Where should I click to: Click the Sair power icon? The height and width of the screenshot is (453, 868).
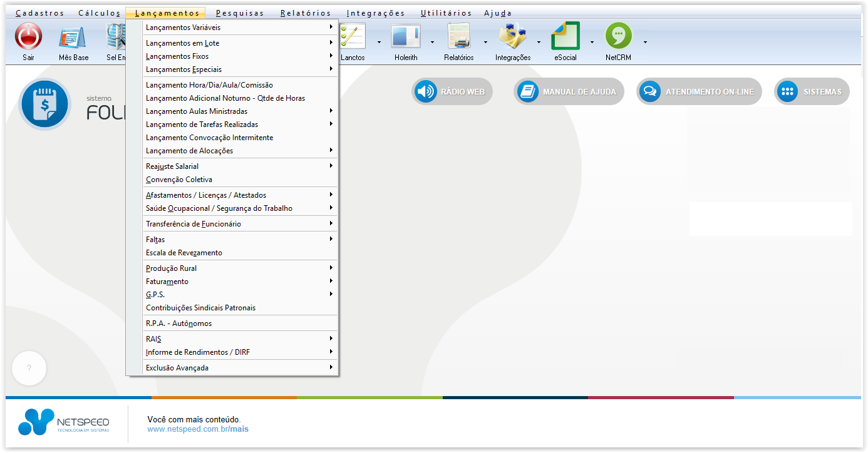pos(28,36)
